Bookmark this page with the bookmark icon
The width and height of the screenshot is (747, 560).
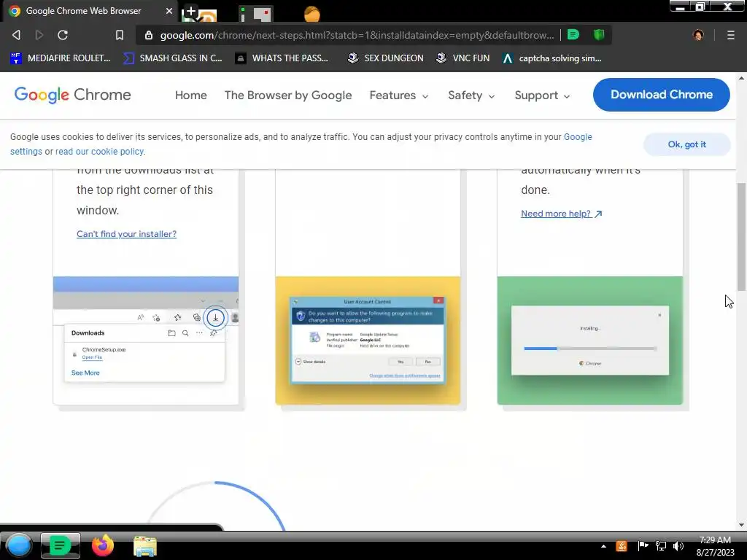point(120,35)
